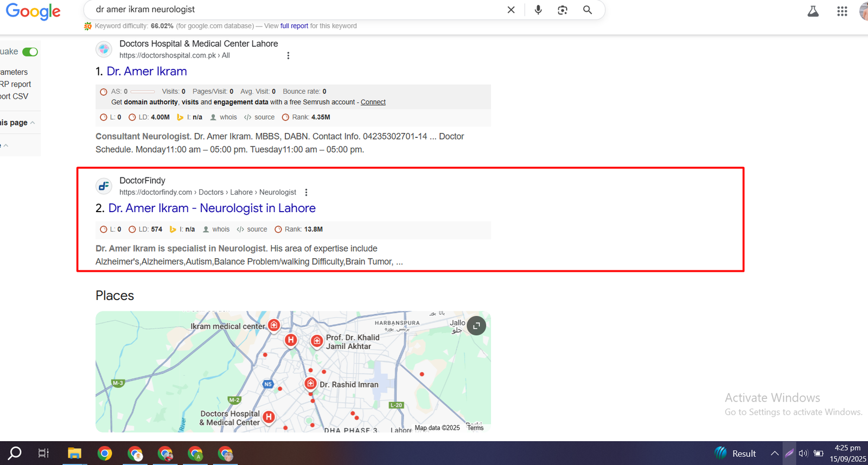868x465 pixels.
Task: Open "Dr. Amer Ikram - Neurologist in Lahore" result
Action: click(x=212, y=208)
